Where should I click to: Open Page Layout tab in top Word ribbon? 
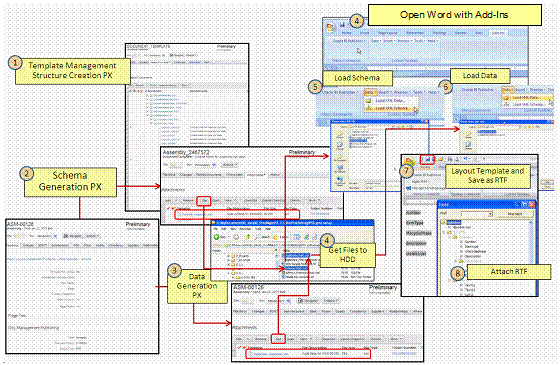point(388,33)
